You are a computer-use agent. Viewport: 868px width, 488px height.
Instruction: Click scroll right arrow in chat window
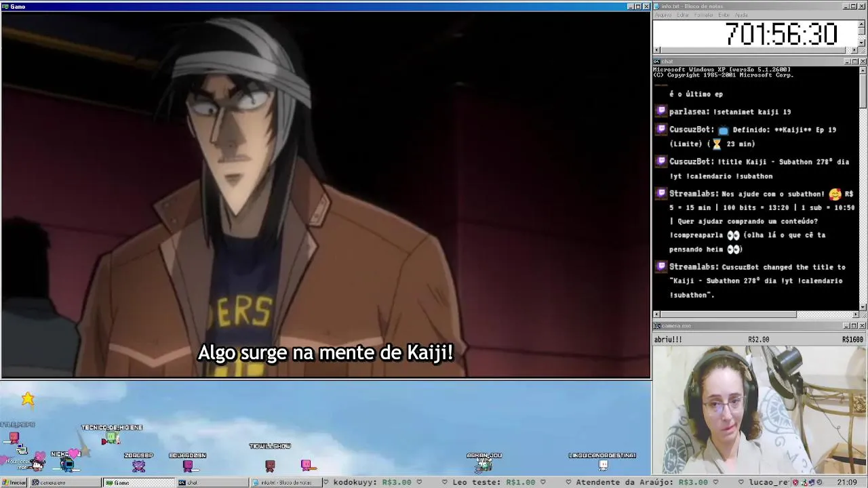[854, 314]
